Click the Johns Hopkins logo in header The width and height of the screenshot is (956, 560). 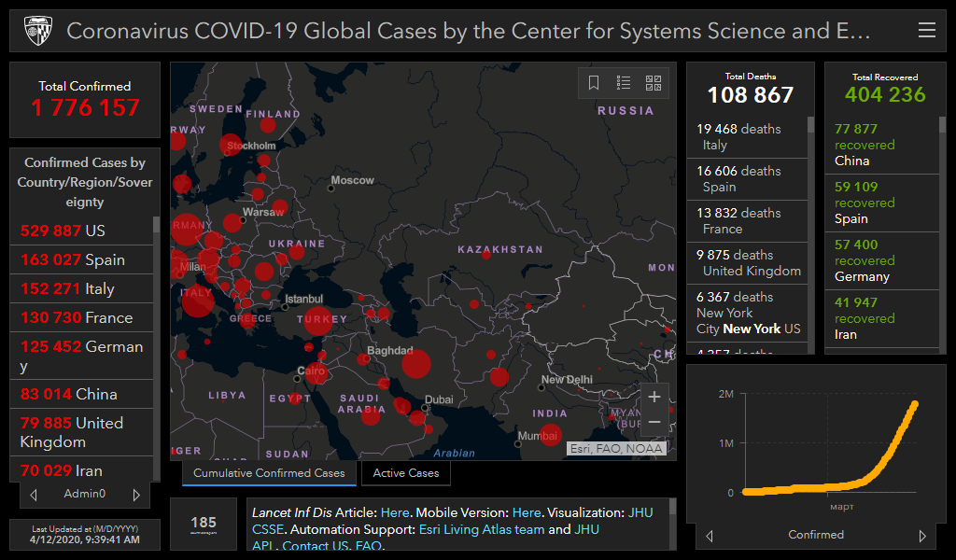click(36, 31)
